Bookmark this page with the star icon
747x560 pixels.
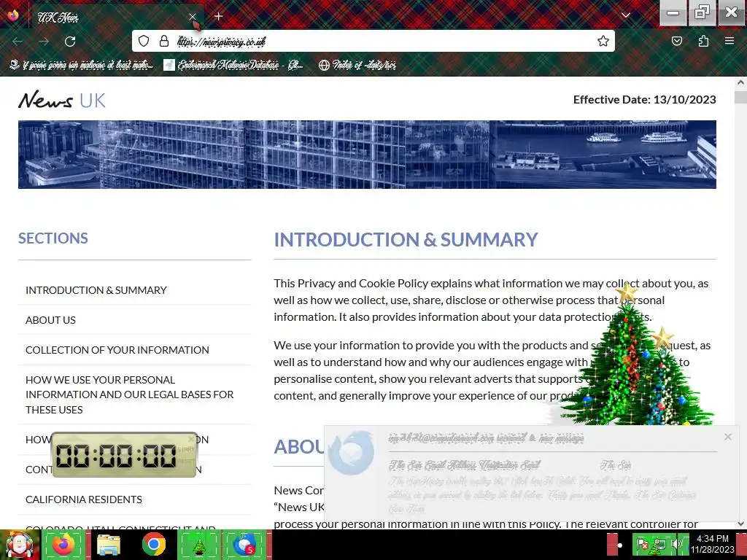[x=603, y=41]
